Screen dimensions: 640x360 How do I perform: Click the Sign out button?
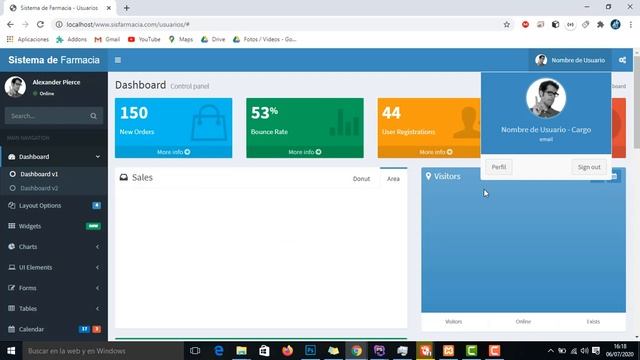[x=589, y=167]
